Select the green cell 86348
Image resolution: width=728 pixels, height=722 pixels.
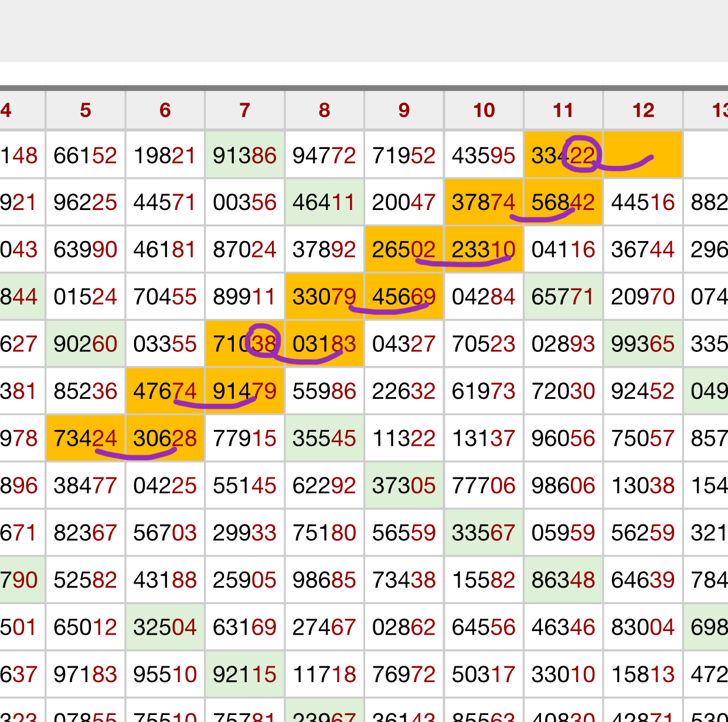tap(563, 580)
